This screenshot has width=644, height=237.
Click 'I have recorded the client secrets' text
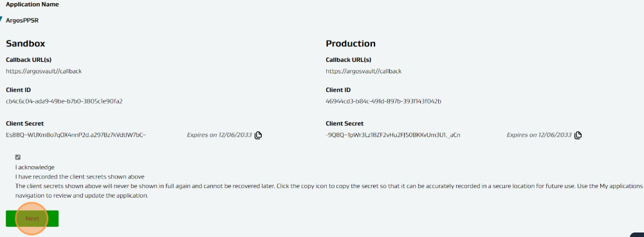80,177
